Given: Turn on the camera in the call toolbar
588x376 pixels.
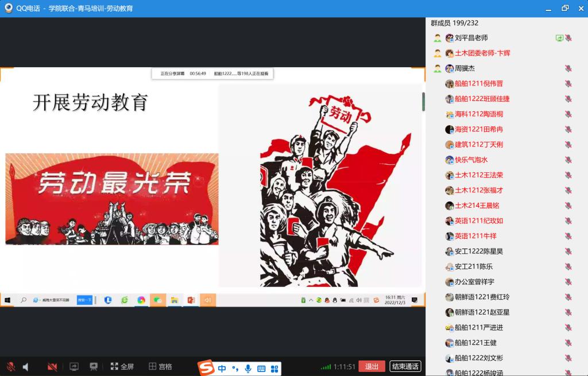Looking at the screenshot, I should click(x=52, y=366).
